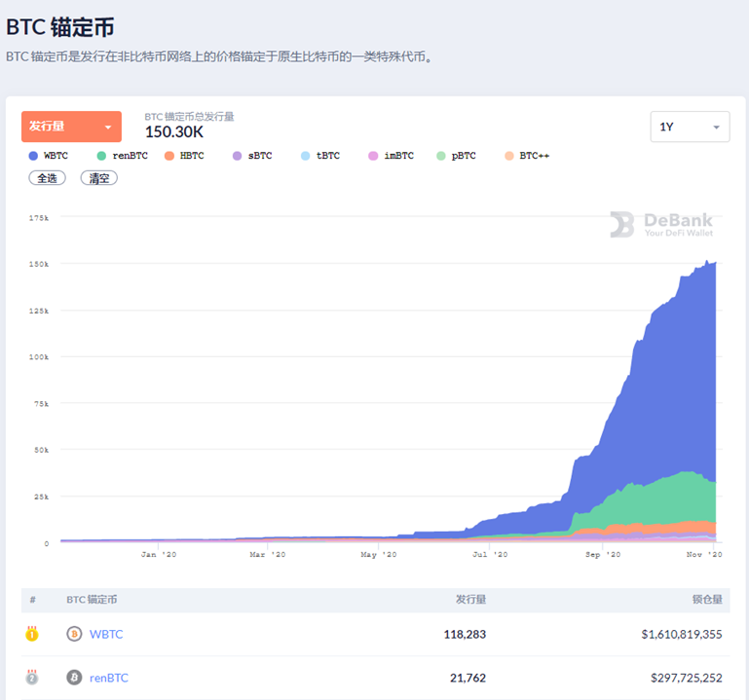Toggle HBTC series in chart legend
Screen dimensions: 749x700
pyautogui.click(x=184, y=156)
